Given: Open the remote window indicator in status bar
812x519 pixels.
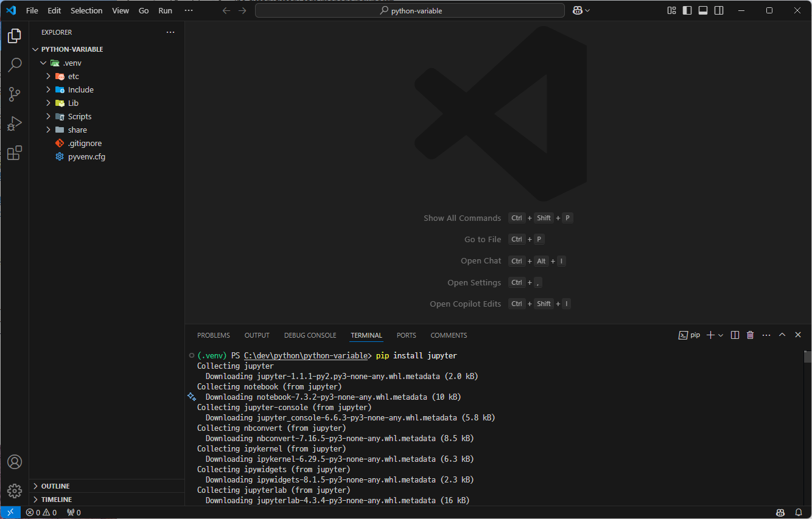Looking at the screenshot, I should [x=10, y=512].
